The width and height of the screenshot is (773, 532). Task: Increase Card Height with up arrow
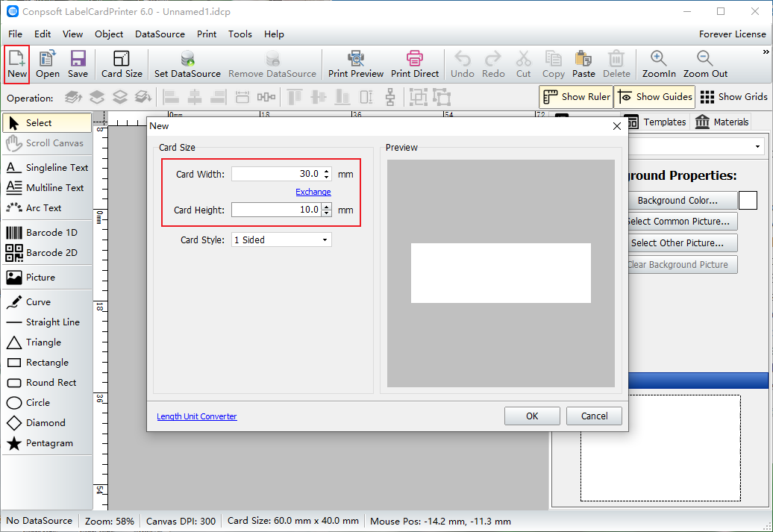pyautogui.click(x=326, y=207)
